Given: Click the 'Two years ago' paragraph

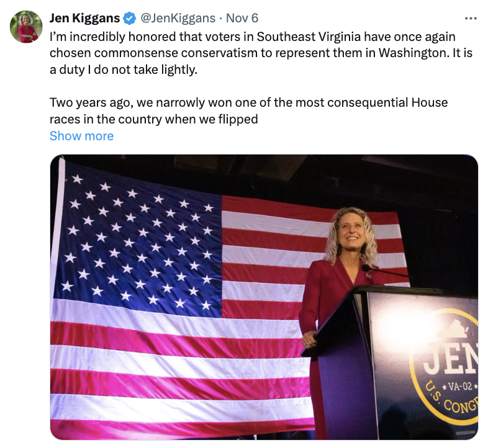Looking at the screenshot, I should 248,110.
